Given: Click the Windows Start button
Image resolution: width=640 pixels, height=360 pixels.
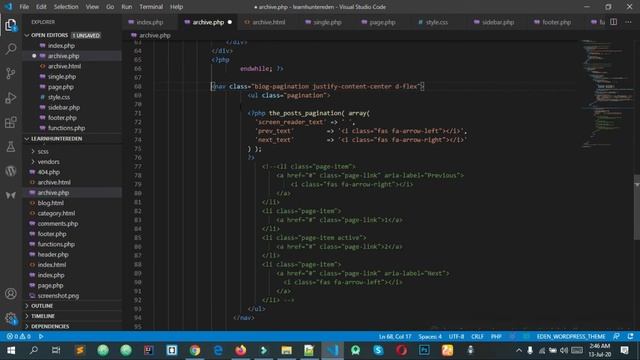Looking at the screenshot, I should coord(11,350).
